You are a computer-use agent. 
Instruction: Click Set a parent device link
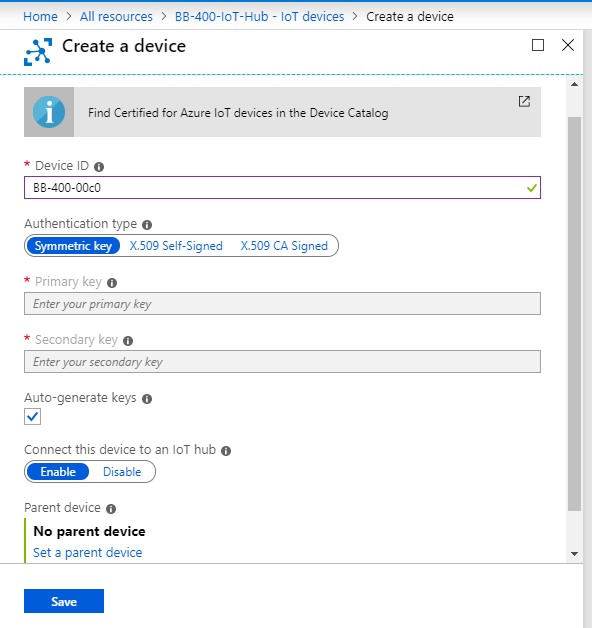87,552
